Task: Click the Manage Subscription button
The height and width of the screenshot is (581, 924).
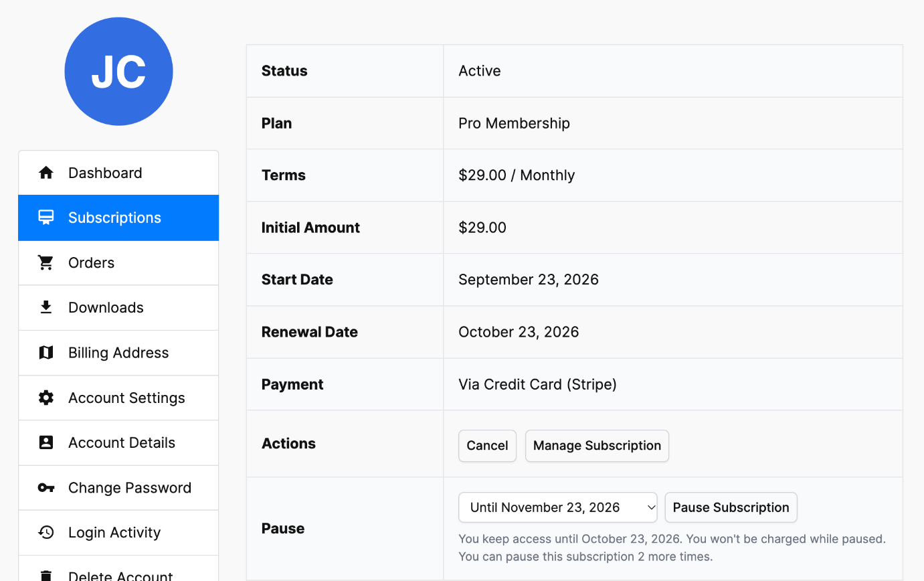Action: click(x=597, y=446)
